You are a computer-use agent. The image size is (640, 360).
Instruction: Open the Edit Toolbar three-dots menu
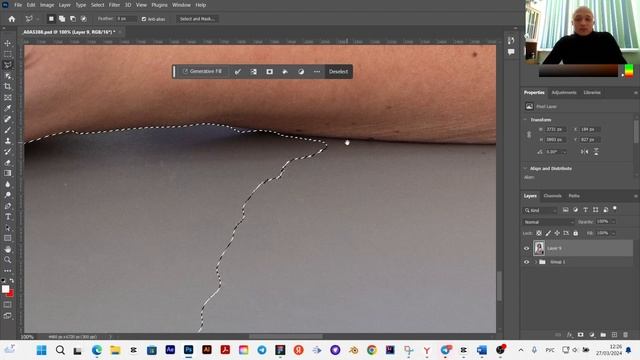pos(7,271)
